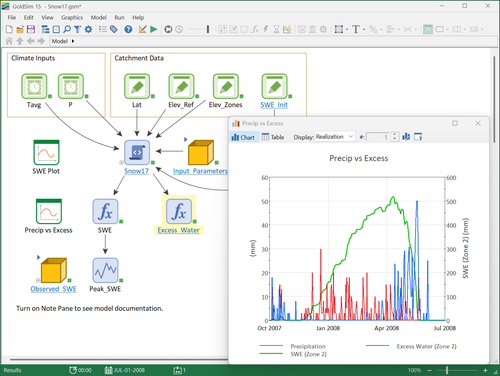
Task: Click the vertical scrollbar of model canvas
Action: pos(494,99)
